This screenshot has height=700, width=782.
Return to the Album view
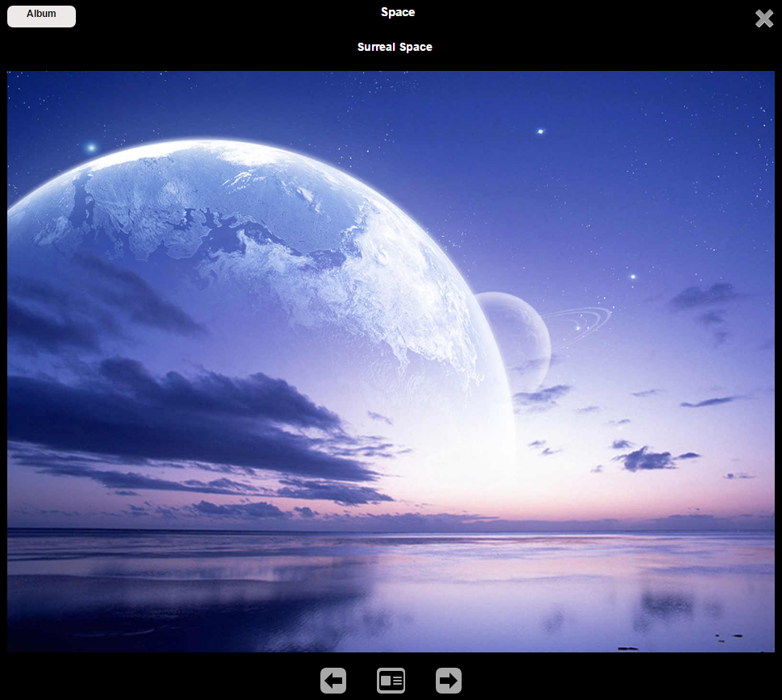coord(41,16)
